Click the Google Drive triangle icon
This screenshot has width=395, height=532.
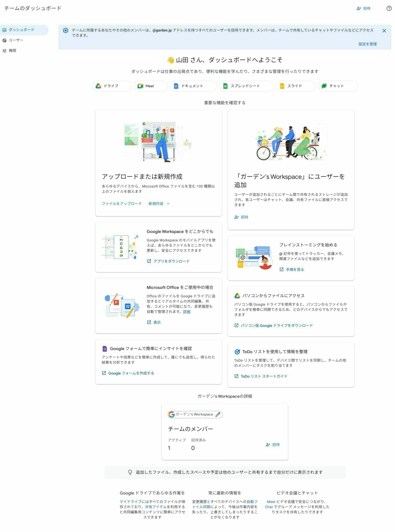(x=98, y=86)
